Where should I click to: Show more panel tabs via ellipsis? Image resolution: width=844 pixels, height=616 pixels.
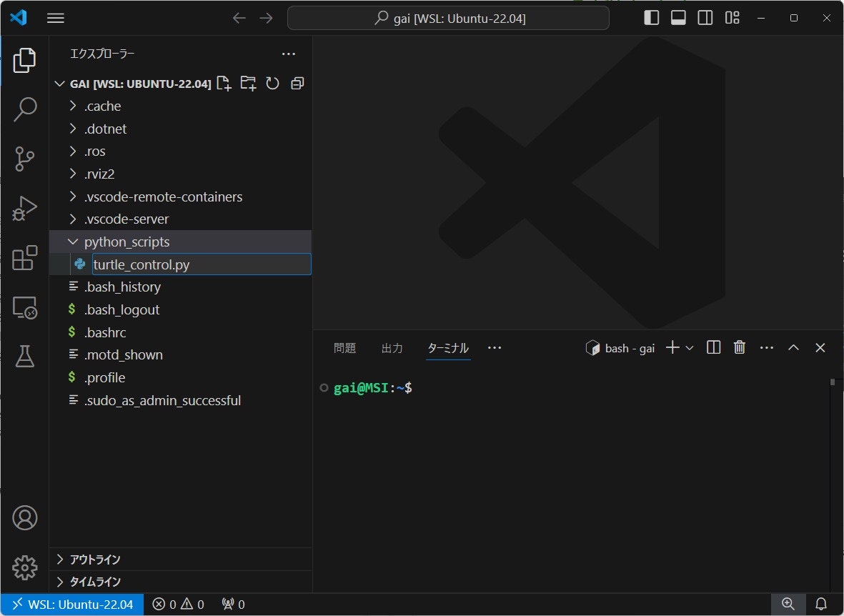coord(494,348)
